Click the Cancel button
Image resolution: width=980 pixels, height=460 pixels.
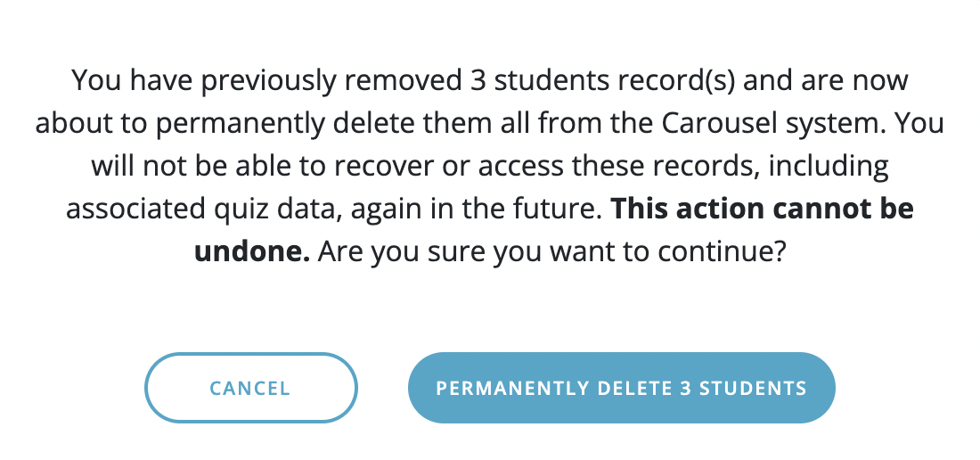coord(250,388)
